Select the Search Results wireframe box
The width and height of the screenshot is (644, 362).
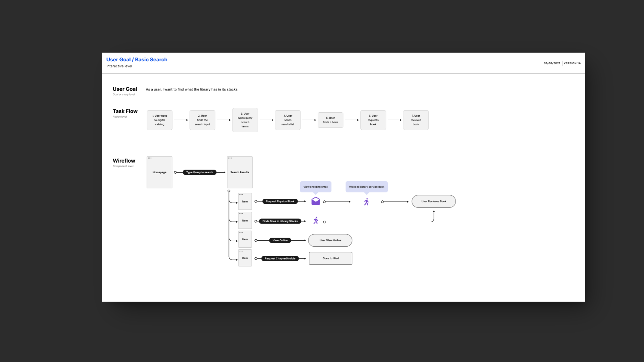click(239, 172)
